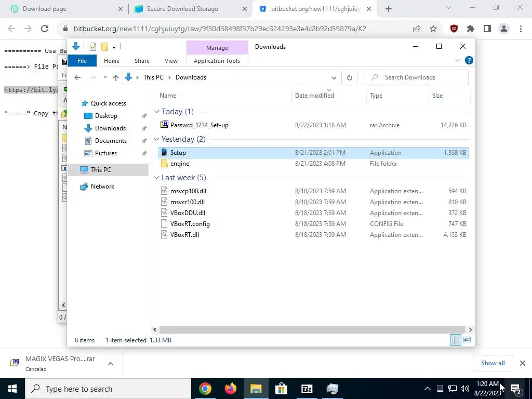Open recent locations dropdown arrow
Screen dimensions: 532x399
(105, 77)
